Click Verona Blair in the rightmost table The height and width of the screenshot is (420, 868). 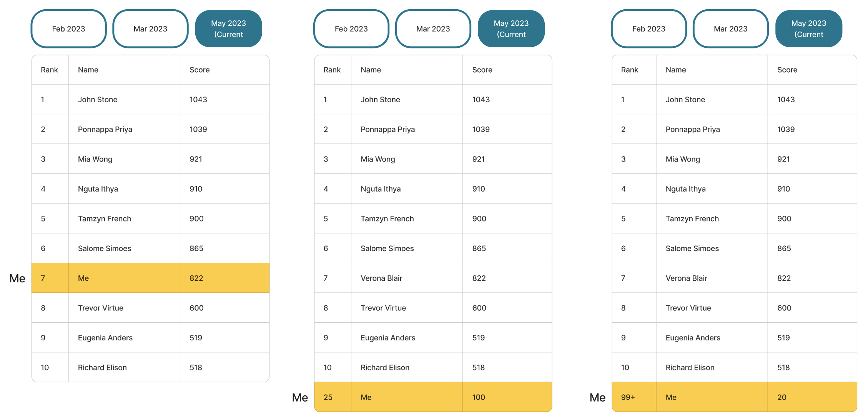point(686,278)
